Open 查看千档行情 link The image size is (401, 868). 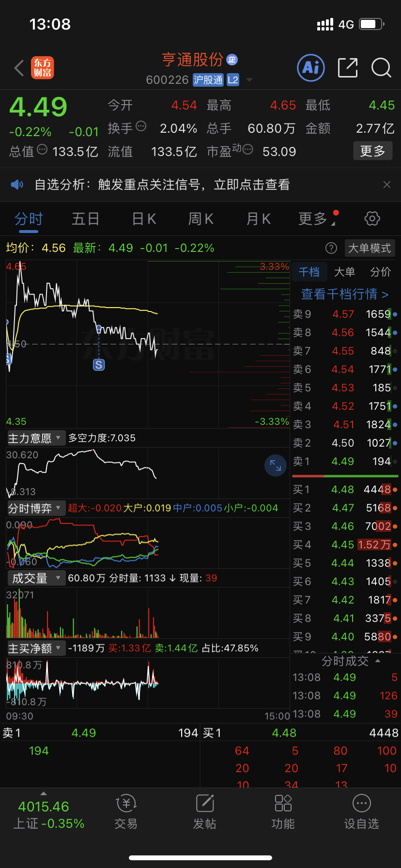pyautogui.click(x=345, y=294)
